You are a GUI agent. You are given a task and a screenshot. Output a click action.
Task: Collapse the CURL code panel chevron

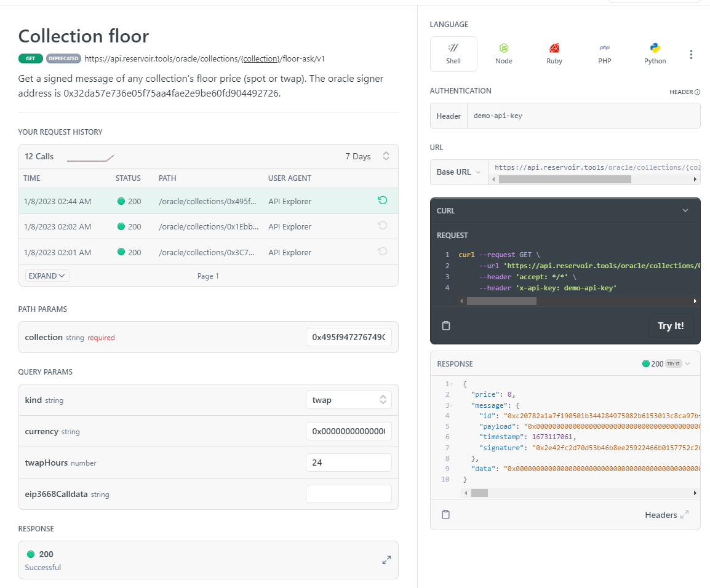coord(685,210)
